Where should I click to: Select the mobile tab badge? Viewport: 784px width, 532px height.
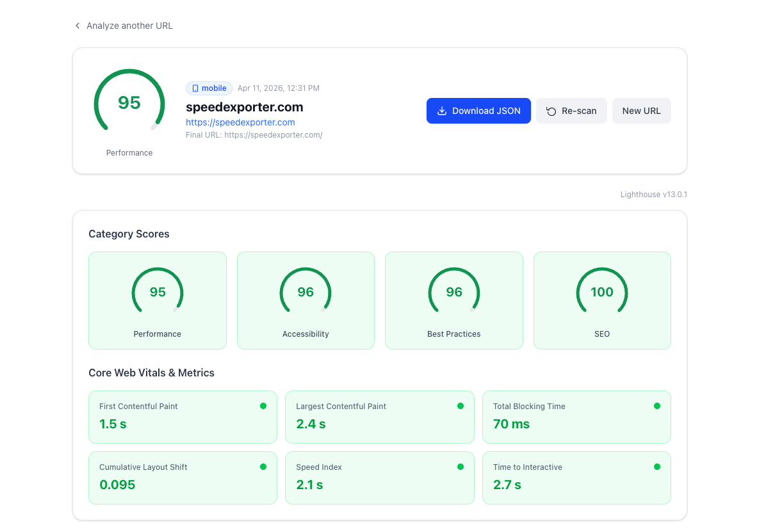[209, 88]
